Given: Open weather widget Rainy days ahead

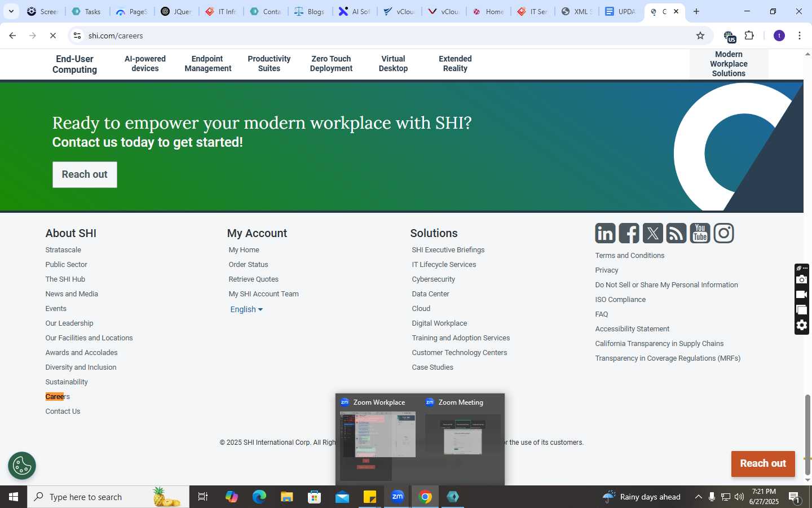Looking at the screenshot, I should point(642,497).
